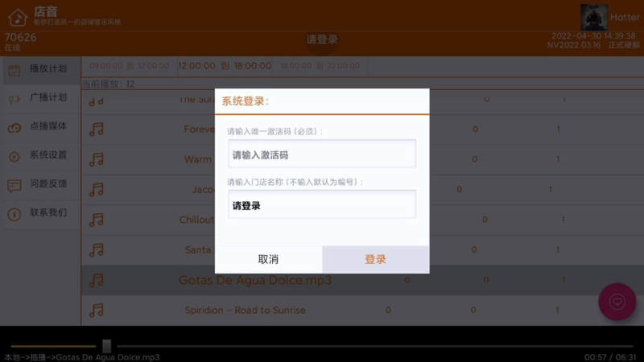
Task: Select the 12:00:00 到 18:00:00 time tab
Action: 213,66
